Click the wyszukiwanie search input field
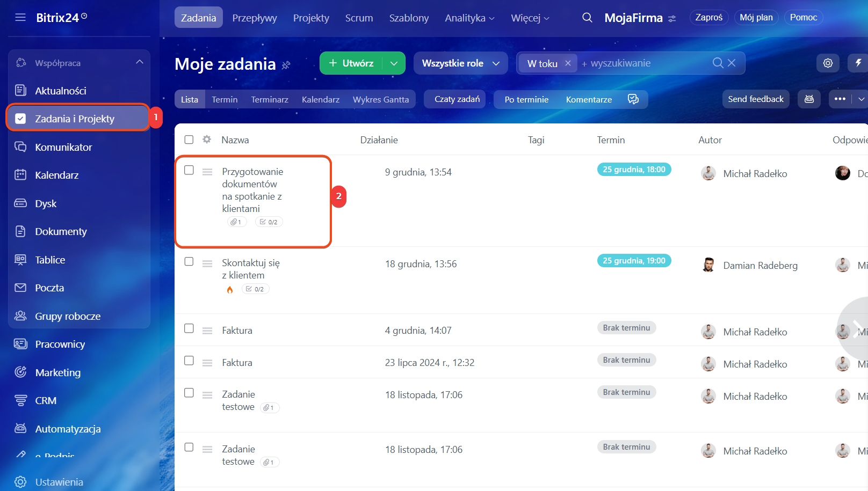Screen dimensions: 868x491 (645, 63)
